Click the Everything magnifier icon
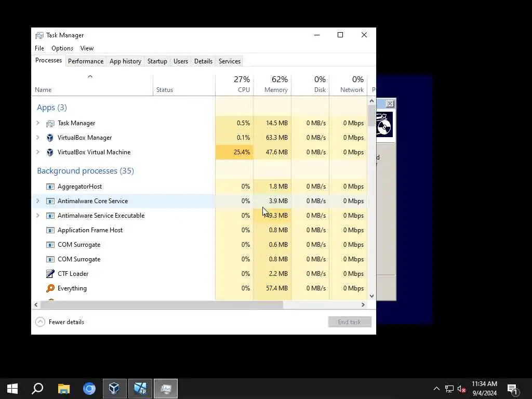This screenshot has height=399, width=532. 50,288
